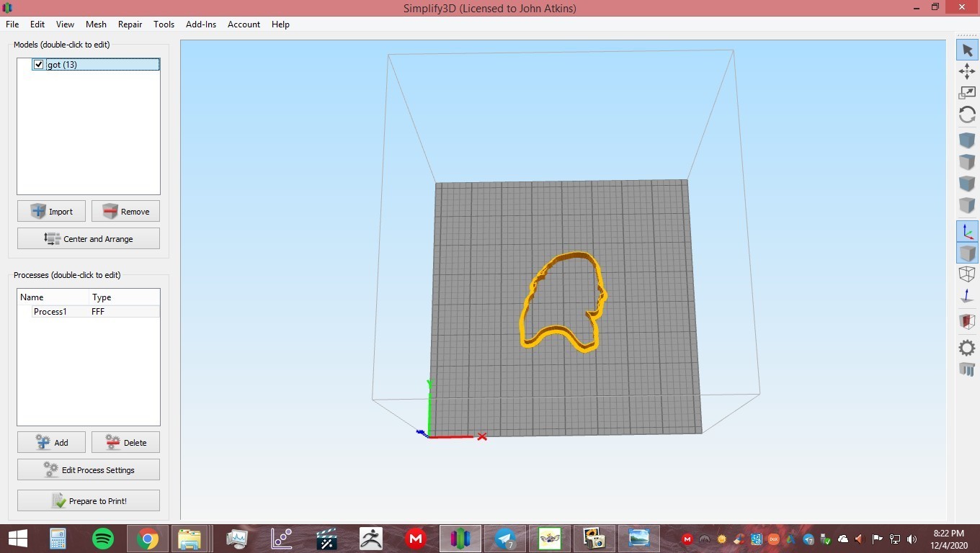Open the File menu
The height and width of the screenshot is (553, 980).
point(12,24)
